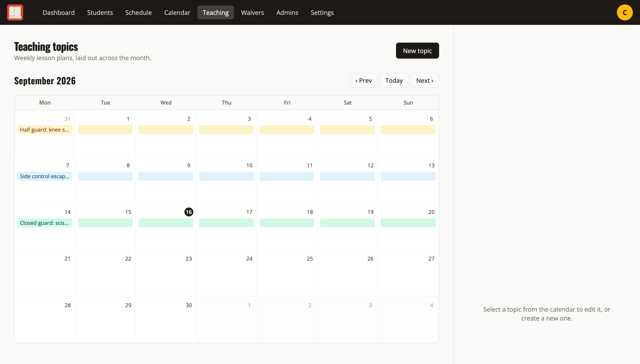Click the yellow topic bar on Wednesday 2

click(166, 130)
